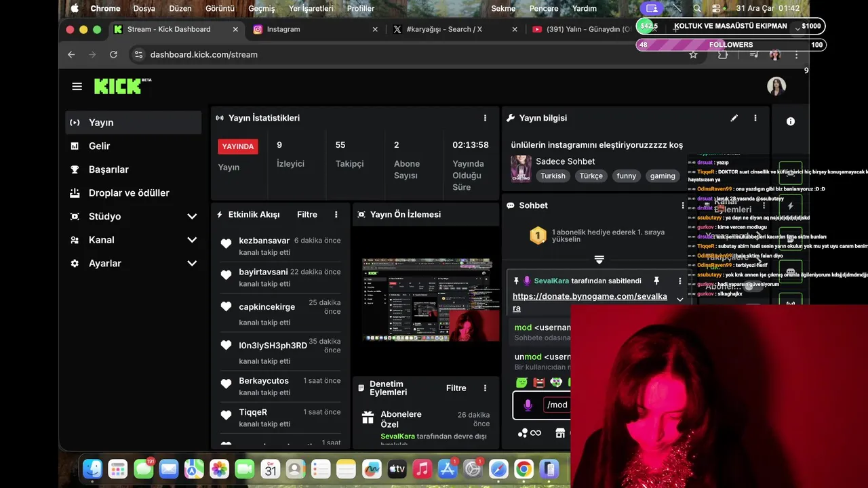The image size is (868, 488).
Task: Open the Denetim Eylemleri three-dot menu
Action: pos(485,388)
